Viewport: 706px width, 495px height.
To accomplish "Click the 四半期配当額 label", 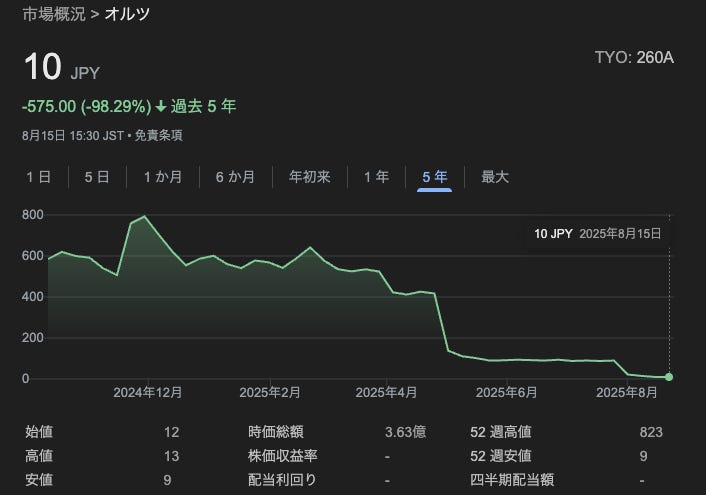I will (512, 480).
